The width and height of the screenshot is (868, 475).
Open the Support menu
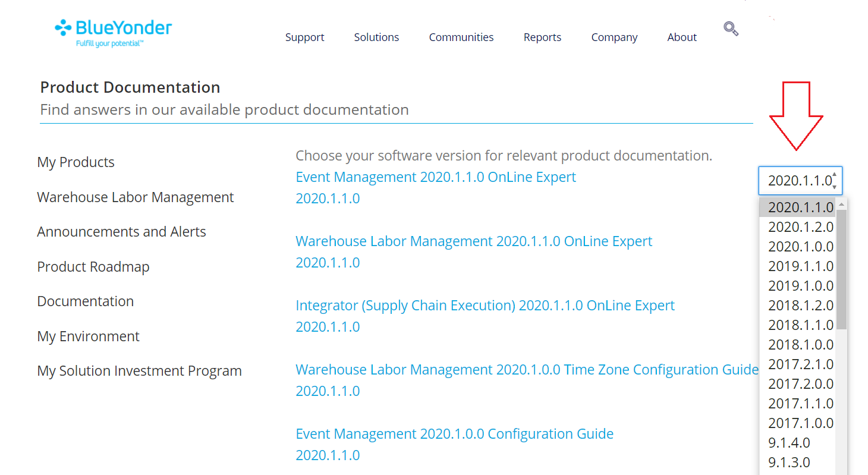[304, 37]
